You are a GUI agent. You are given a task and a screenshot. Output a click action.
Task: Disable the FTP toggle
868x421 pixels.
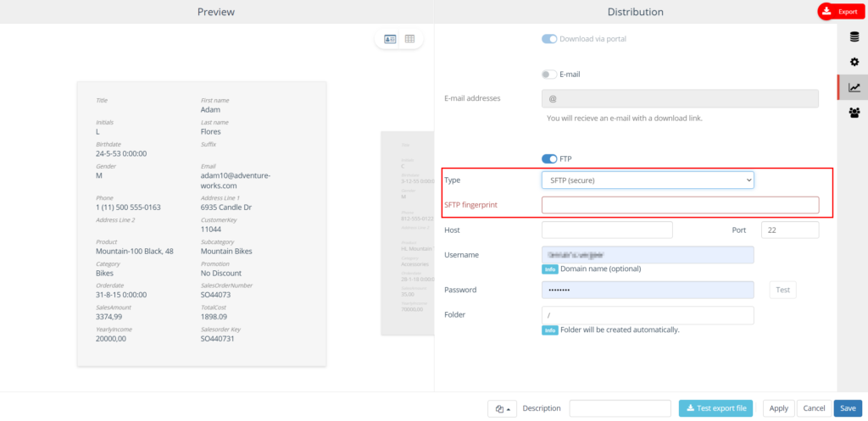coord(549,158)
